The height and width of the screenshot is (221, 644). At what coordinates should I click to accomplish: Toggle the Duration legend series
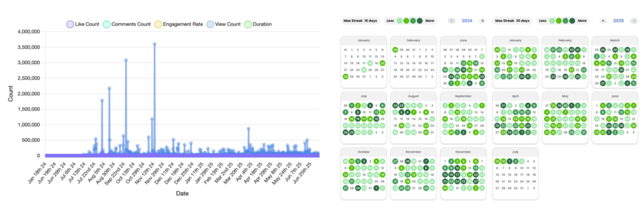[x=258, y=24]
